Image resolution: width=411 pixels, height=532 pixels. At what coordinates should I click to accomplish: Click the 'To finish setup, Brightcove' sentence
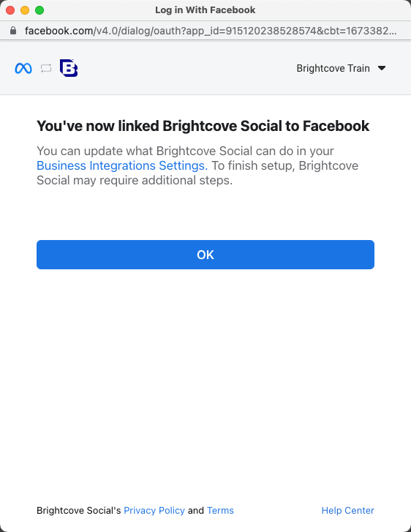[285, 165]
